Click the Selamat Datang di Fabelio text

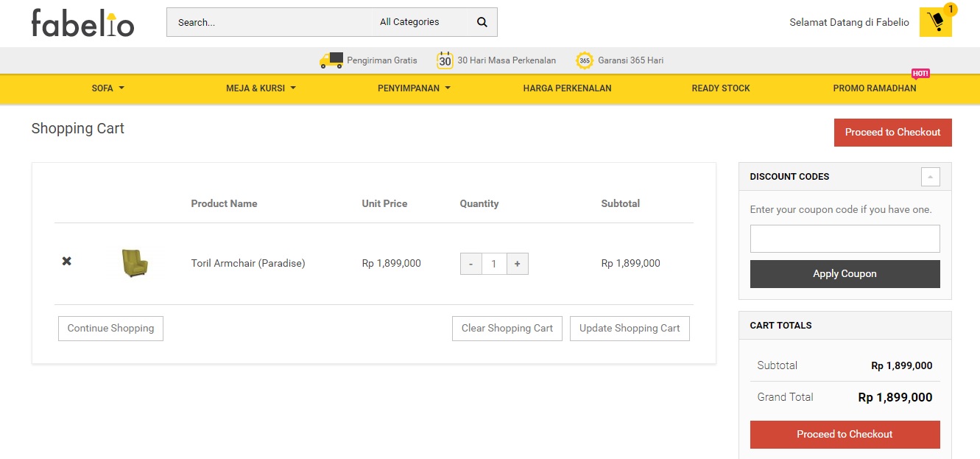[849, 22]
